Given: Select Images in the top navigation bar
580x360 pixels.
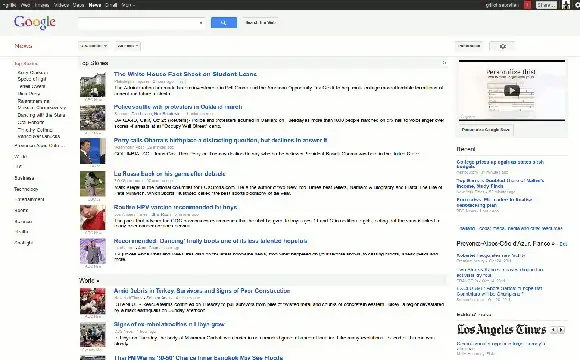Looking at the screenshot, I should [42, 5].
